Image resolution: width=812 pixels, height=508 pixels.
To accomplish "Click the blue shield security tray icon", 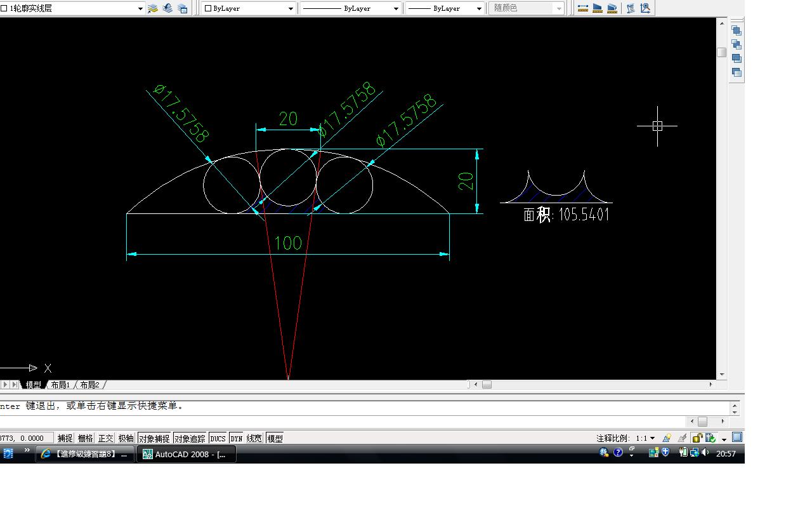I will (x=665, y=453).
